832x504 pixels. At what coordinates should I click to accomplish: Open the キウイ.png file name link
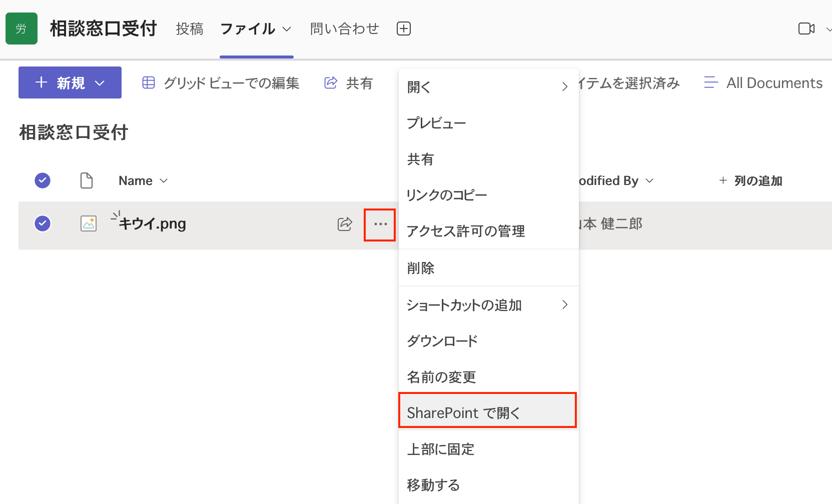[153, 223]
